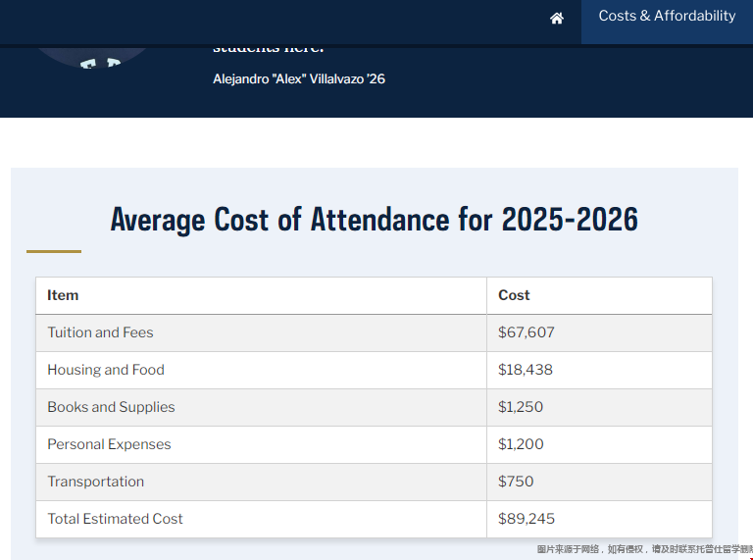Click the circular student profile photo
Image resolution: width=753 pixels, height=560 pixels.
click(x=93, y=56)
